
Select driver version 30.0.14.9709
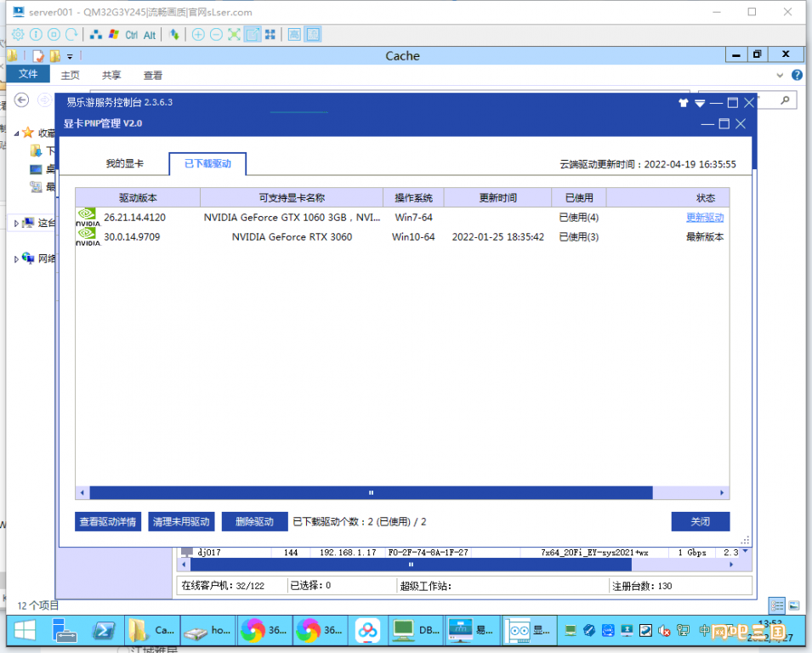pyautogui.click(x=132, y=237)
